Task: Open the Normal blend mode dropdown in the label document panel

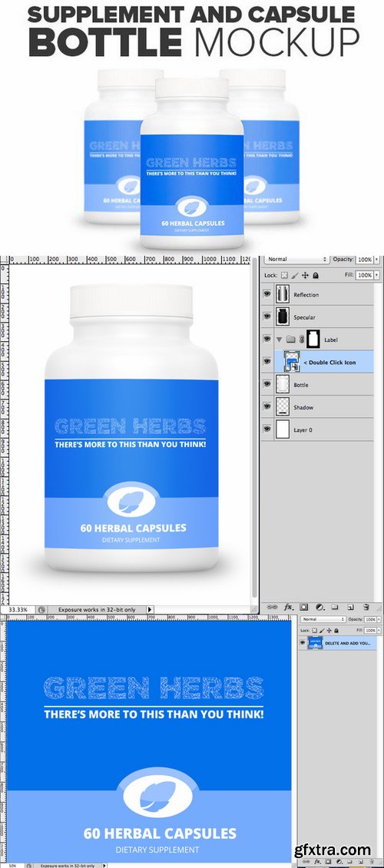Action: click(x=323, y=619)
